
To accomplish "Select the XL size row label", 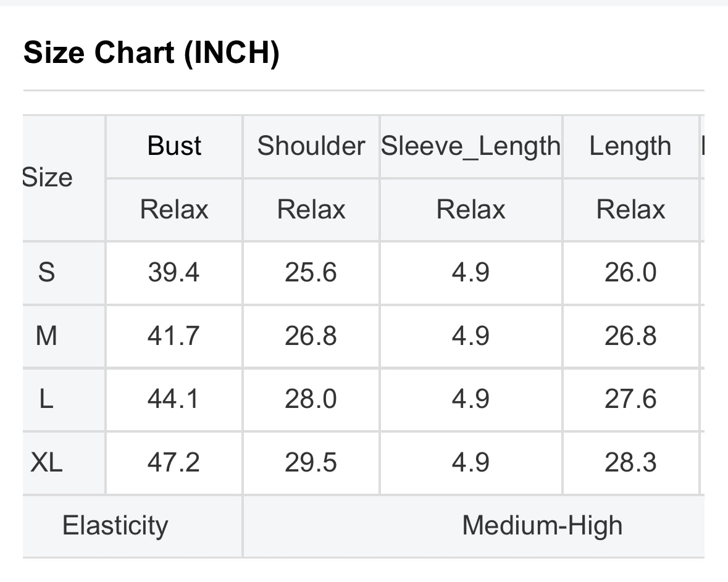I will pos(46,462).
